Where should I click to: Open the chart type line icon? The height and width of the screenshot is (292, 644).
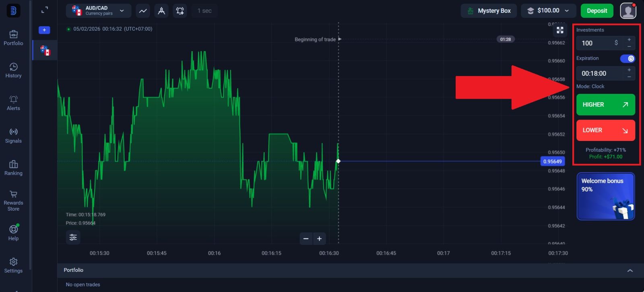tap(143, 11)
